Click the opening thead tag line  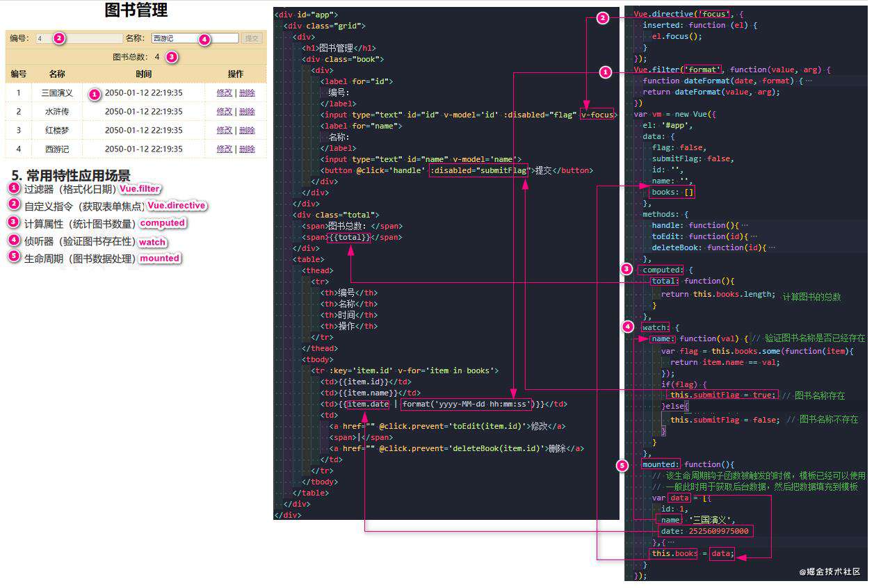(318, 270)
